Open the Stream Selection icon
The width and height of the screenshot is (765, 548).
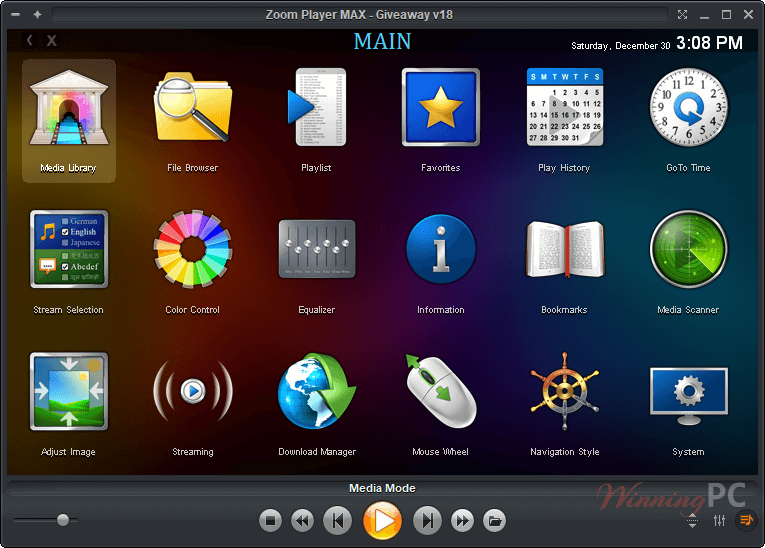[x=69, y=249]
